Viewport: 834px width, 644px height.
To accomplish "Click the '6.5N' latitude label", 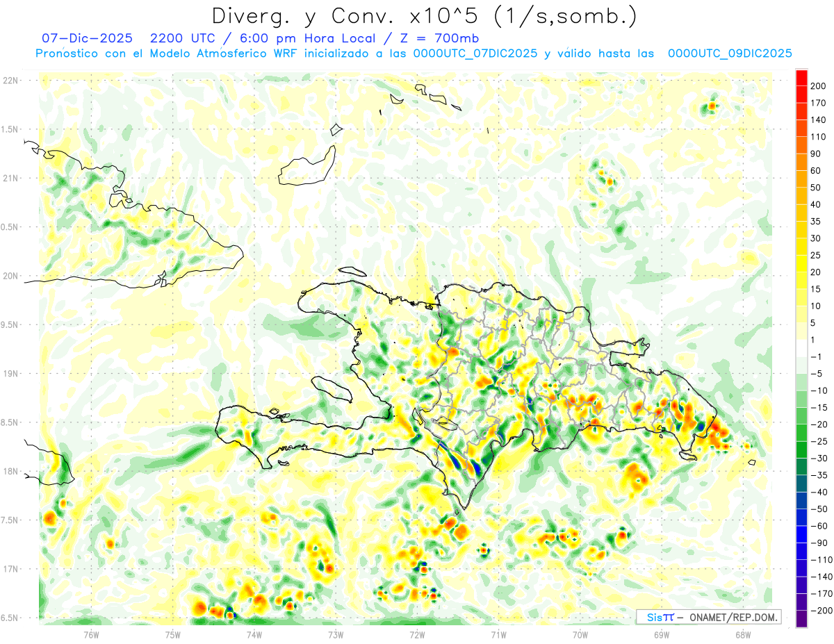I will pyautogui.click(x=10, y=618).
